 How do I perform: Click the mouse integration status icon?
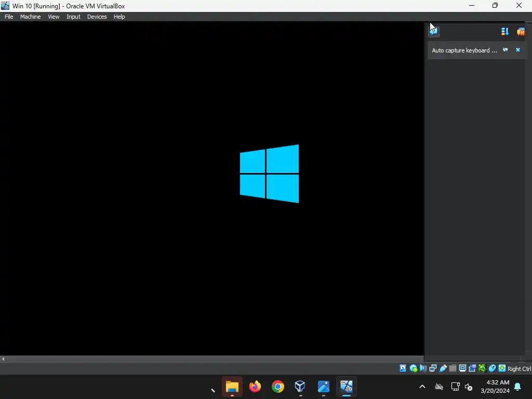(492, 368)
